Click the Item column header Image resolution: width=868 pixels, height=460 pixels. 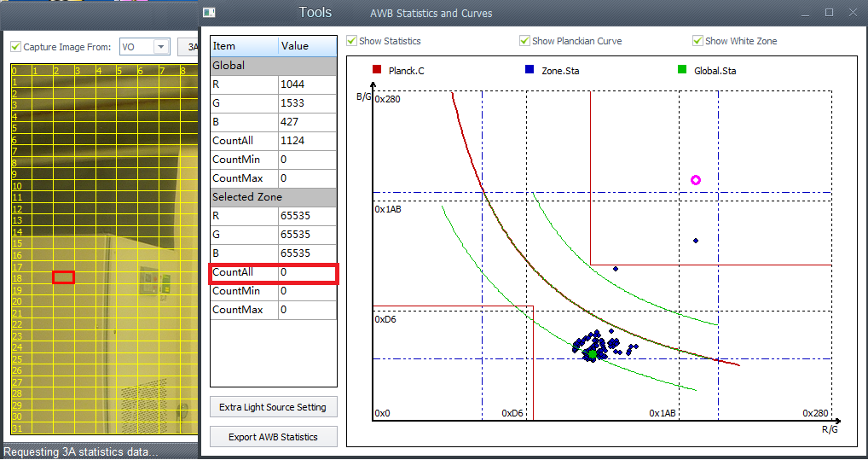point(244,46)
